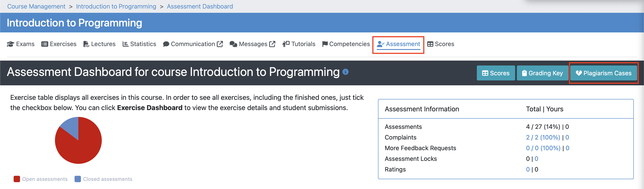Open the Exercises tab
Image resolution: width=644 pixels, height=189 pixels.
(59, 44)
